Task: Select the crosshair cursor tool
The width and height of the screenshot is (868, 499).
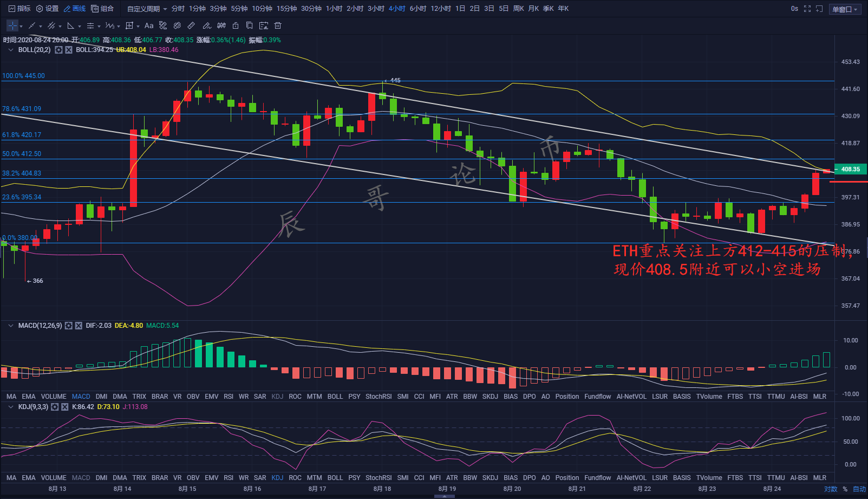Action: 12,25
